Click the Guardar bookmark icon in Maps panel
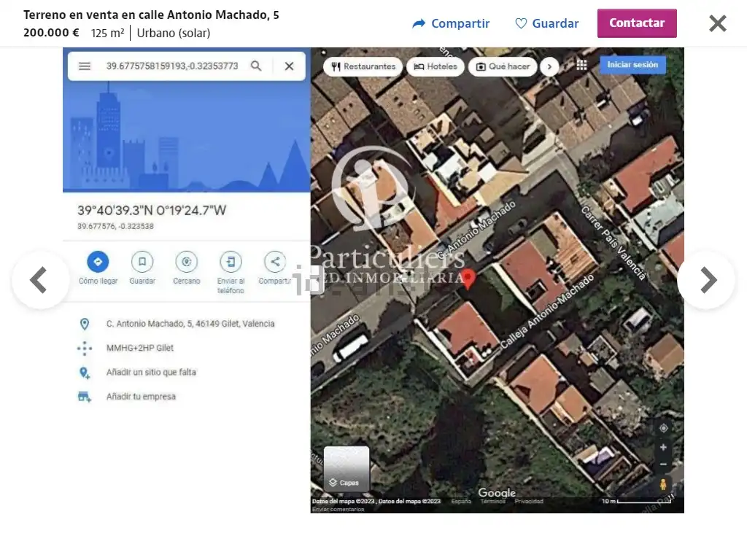The width and height of the screenshot is (747, 560). point(142,262)
